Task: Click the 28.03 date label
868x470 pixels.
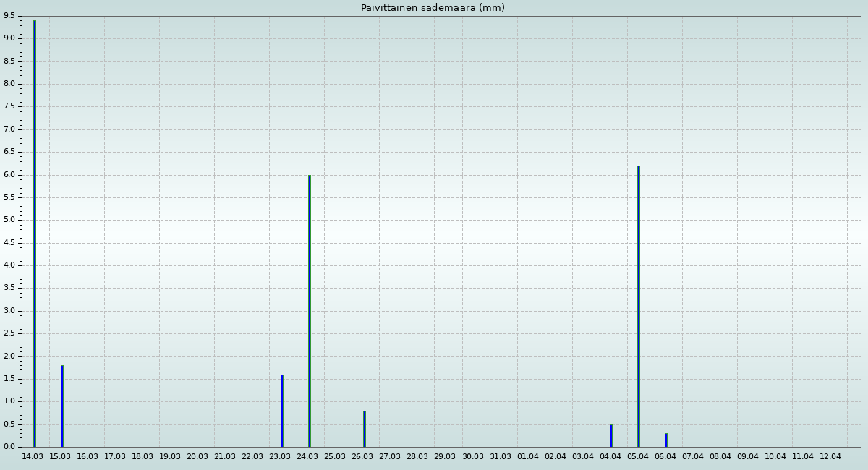Action: point(417,457)
